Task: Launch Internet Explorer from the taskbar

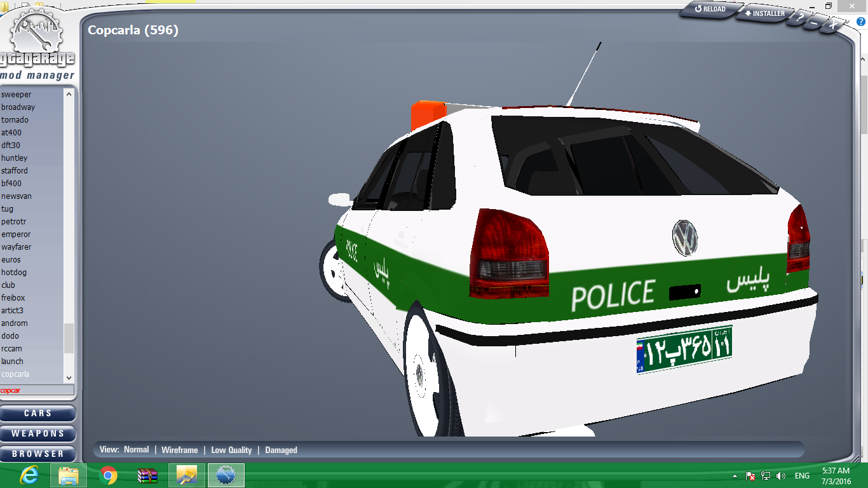Action: (29, 475)
